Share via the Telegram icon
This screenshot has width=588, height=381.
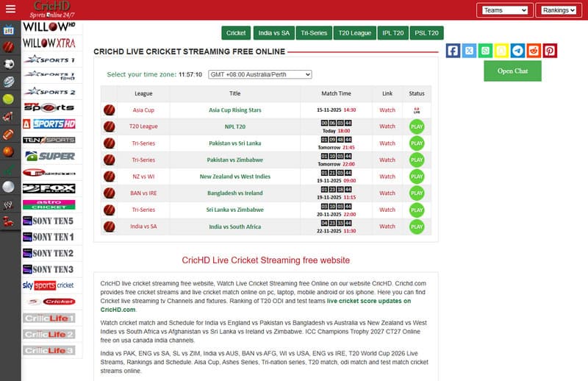point(517,51)
